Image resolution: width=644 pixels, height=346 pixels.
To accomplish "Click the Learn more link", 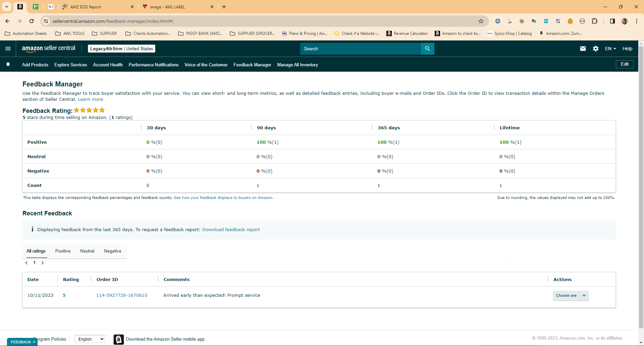I will point(91,99).
